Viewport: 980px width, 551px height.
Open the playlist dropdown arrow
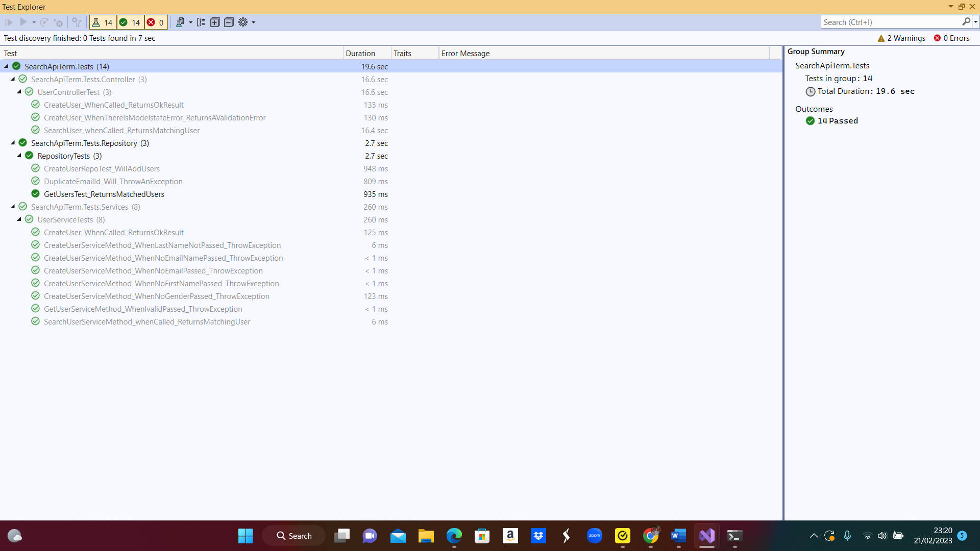[x=191, y=22]
